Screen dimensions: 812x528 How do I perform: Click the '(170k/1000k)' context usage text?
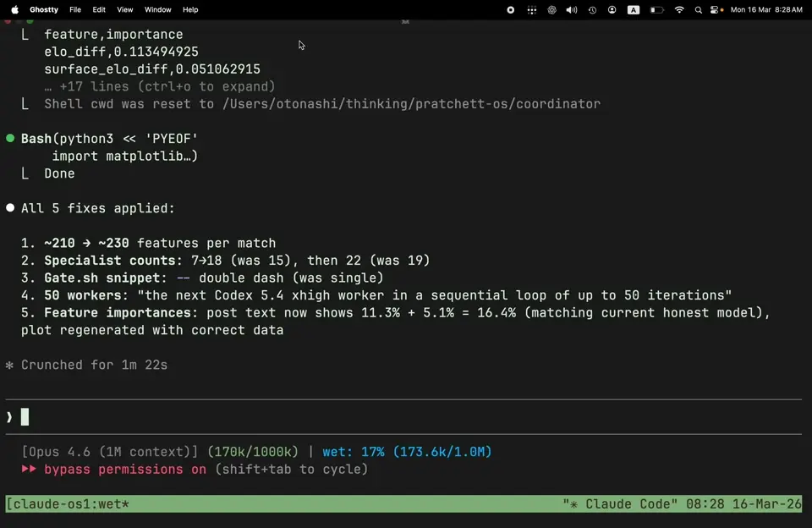(x=253, y=452)
